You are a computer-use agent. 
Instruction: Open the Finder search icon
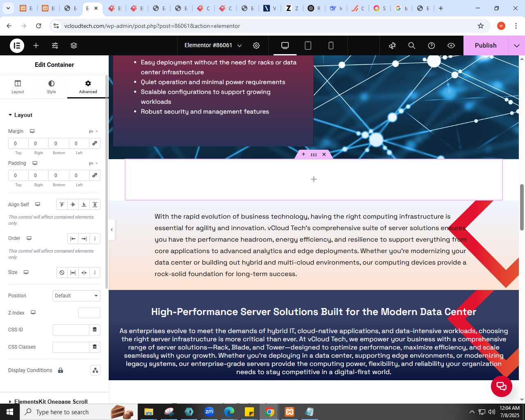(x=412, y=46)
